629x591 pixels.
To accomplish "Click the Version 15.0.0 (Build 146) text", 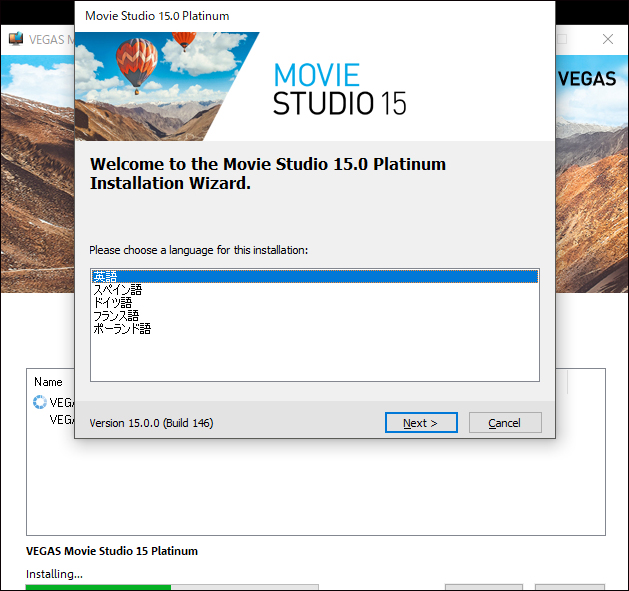I will (x=151, y=423).
